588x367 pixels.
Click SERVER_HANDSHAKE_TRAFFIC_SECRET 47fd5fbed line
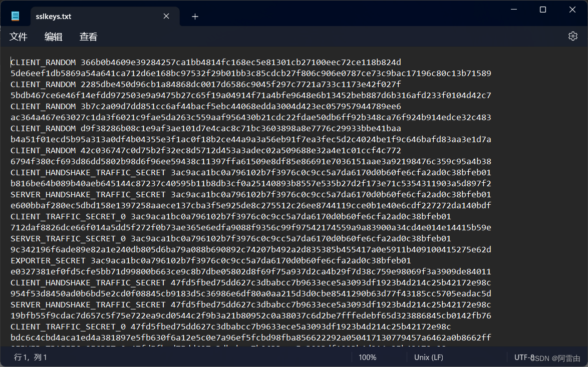pos(251,305)
